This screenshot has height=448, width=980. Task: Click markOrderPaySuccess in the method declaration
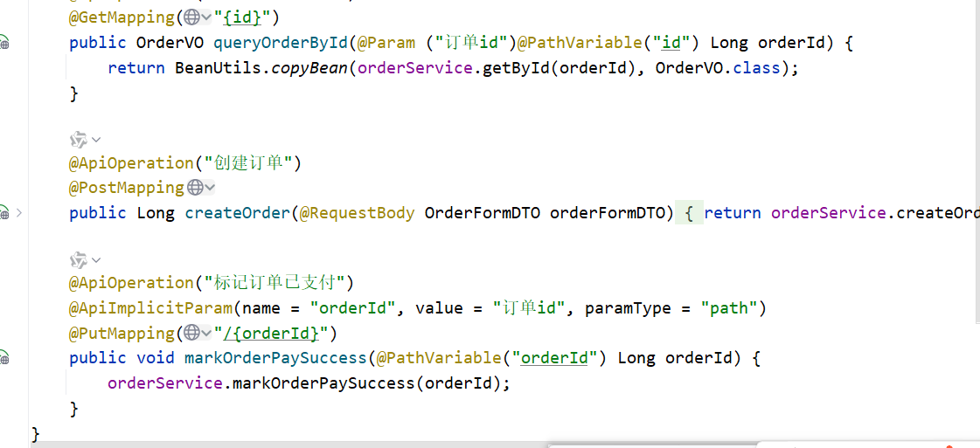click(x=275, y=358)
